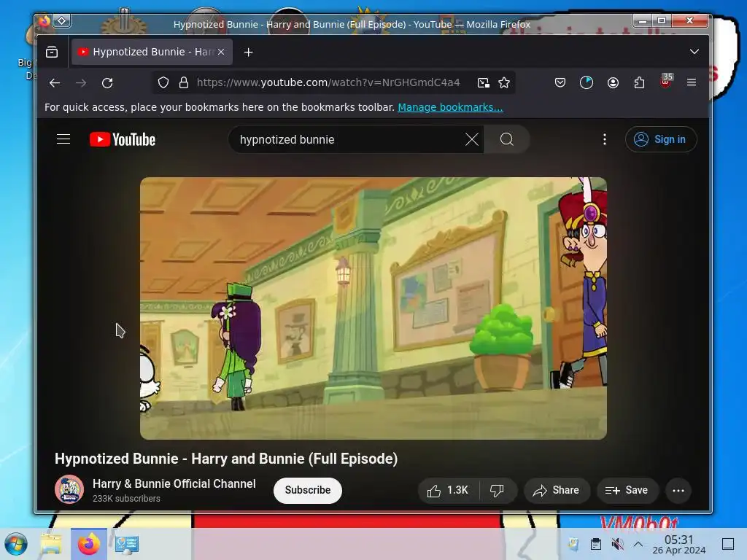
Task: Open the taskbar control panel app icon
Action: click(127, 544)
